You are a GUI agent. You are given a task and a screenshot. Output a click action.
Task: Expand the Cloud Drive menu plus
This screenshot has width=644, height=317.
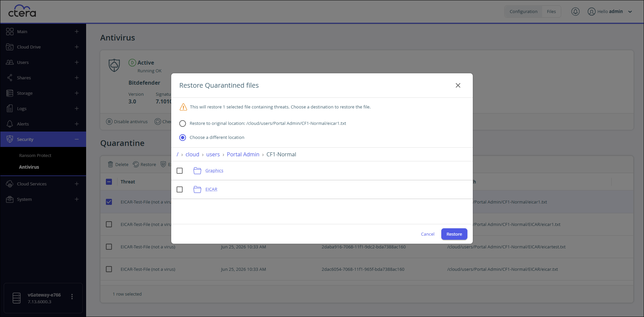[x=77, y=47]
